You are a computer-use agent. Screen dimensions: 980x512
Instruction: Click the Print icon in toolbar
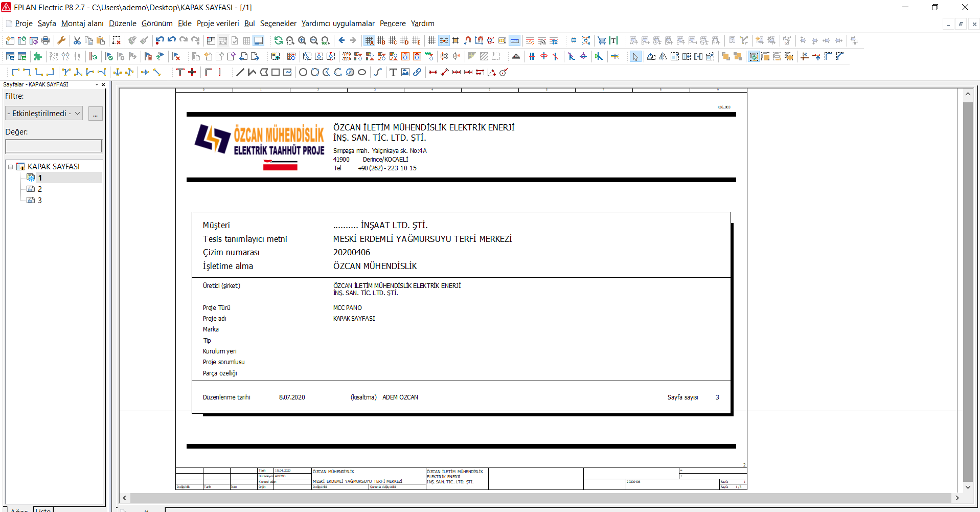click(x=45, y=40)
